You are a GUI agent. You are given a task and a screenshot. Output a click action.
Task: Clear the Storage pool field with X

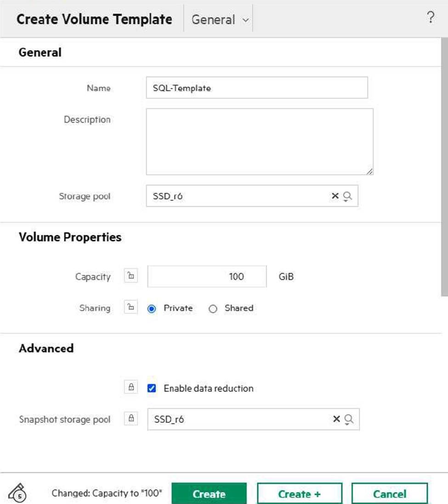point(335,195)
